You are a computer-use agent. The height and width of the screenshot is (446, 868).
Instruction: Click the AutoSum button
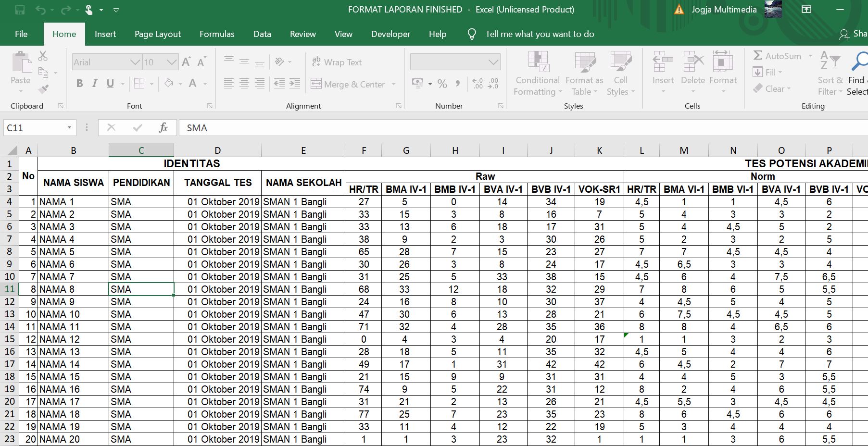click(x=777, y=56)
